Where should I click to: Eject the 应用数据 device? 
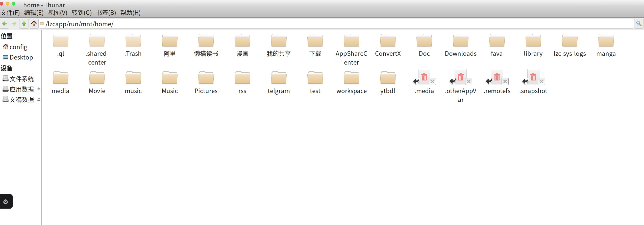[39, 89]
